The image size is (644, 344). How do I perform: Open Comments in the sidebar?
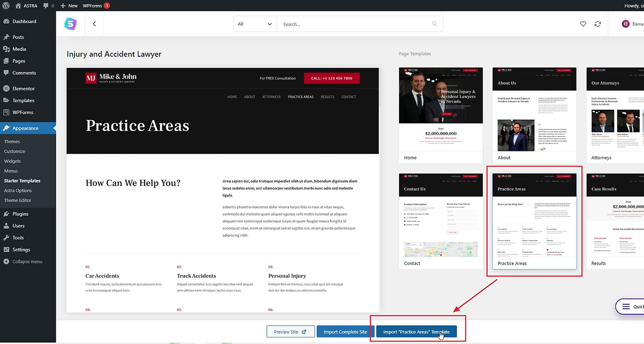[x=28, y=73]
